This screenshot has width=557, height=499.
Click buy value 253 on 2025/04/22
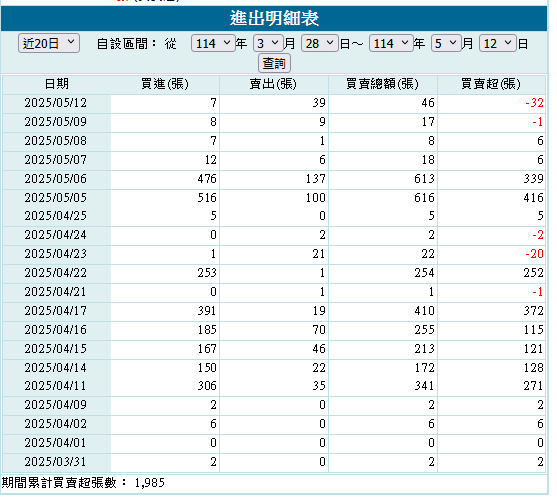pyautogui.click(x=207, y=273)
